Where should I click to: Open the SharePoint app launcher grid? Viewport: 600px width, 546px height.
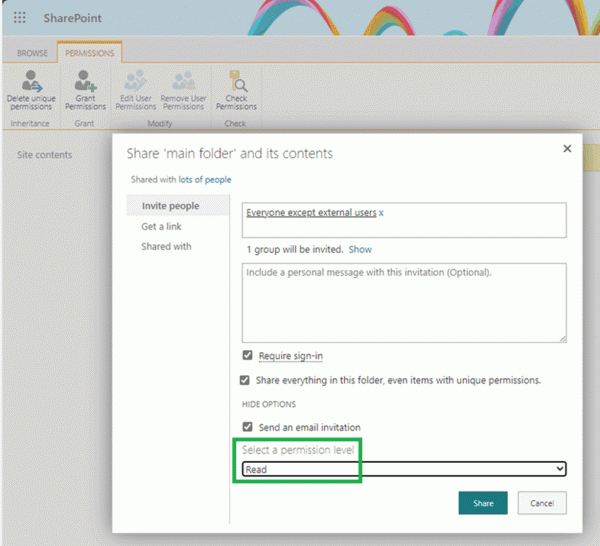(20, 19)
